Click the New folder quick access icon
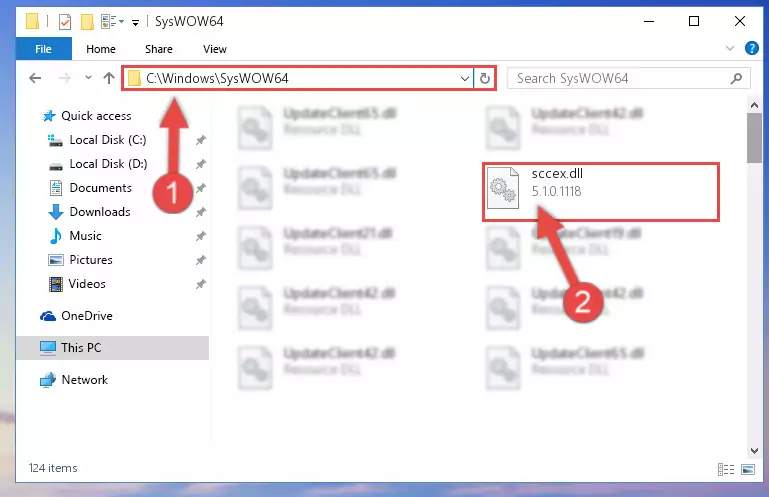This screenshot has width=769, height=497. pos(87,22)
